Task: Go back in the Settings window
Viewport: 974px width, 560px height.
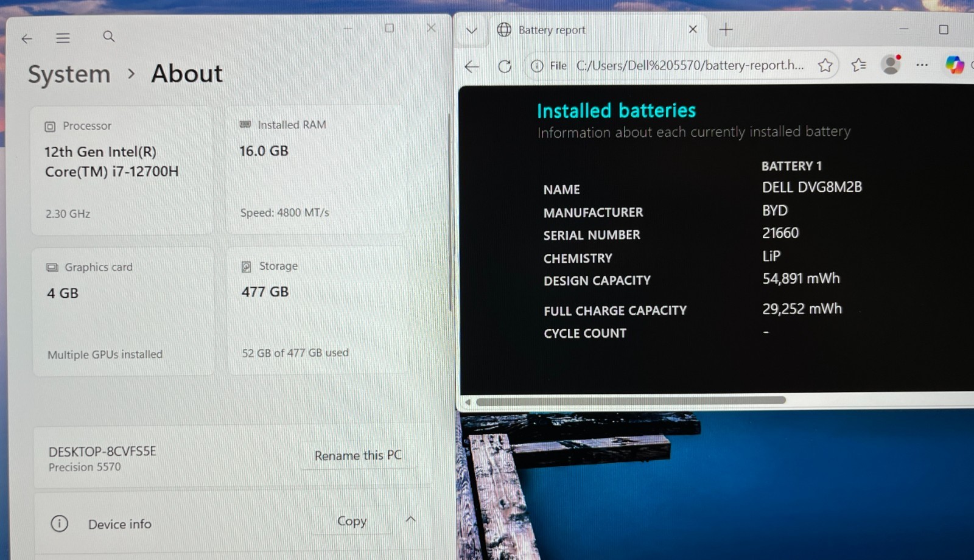Action: tap(27, 39)
